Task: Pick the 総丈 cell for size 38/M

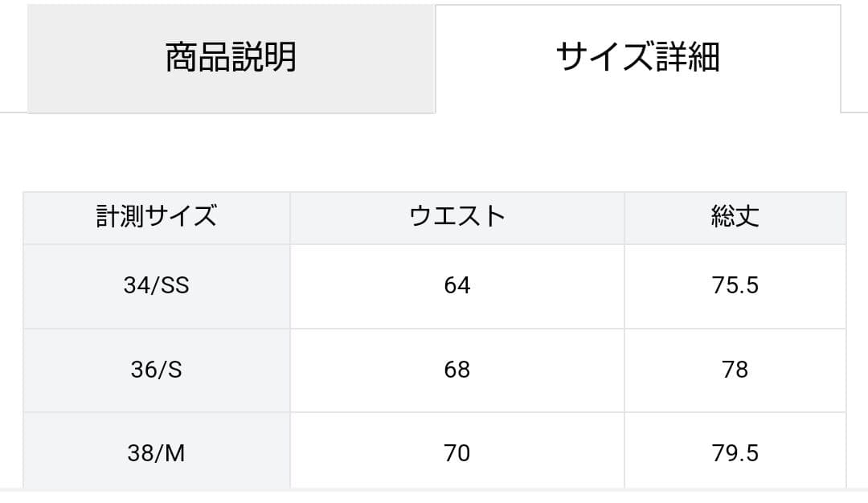Action: 735,453
